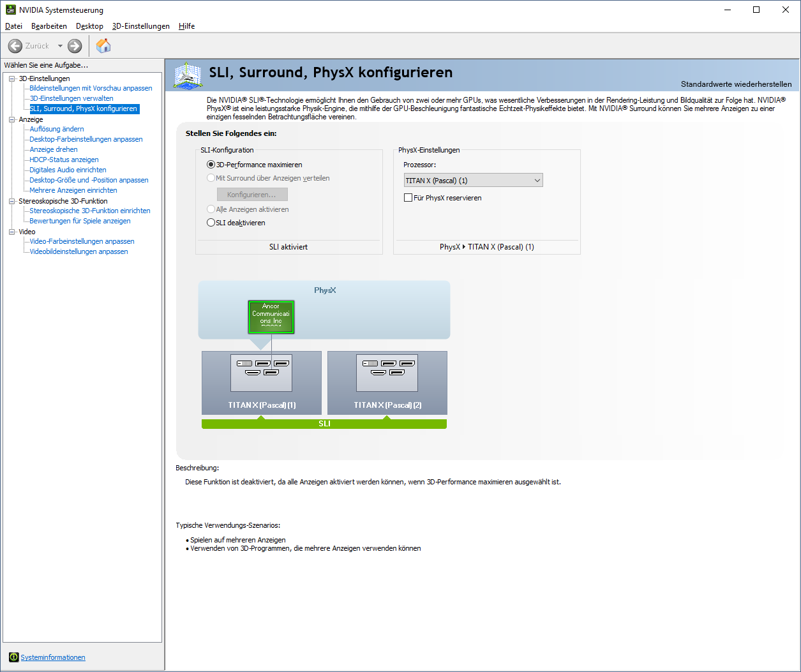Open the Bearbeiten menu
The width and height of the screenshot is (801, 672).
(x=49, y=26)
